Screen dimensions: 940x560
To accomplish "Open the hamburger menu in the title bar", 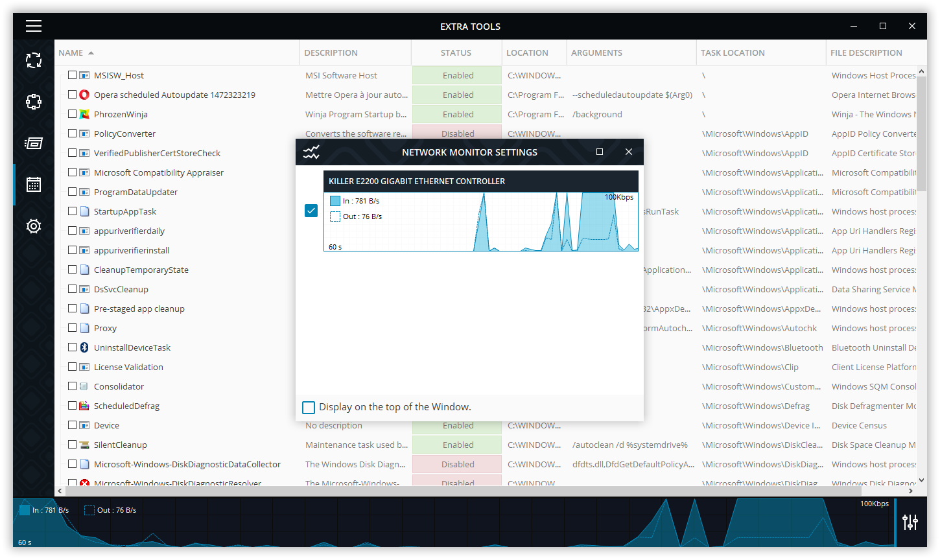I will [34, 26].
